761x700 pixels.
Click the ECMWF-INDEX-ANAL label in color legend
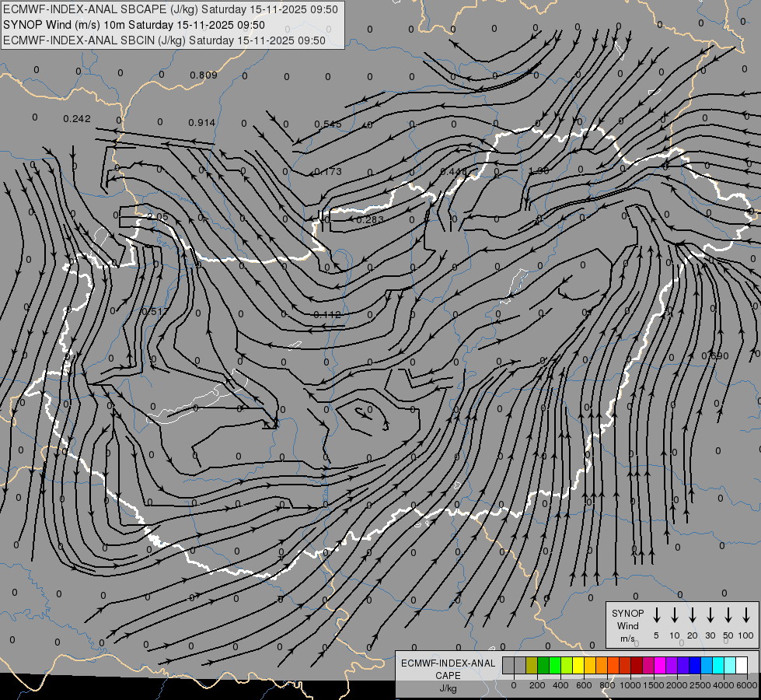click(x=448, y=663)
